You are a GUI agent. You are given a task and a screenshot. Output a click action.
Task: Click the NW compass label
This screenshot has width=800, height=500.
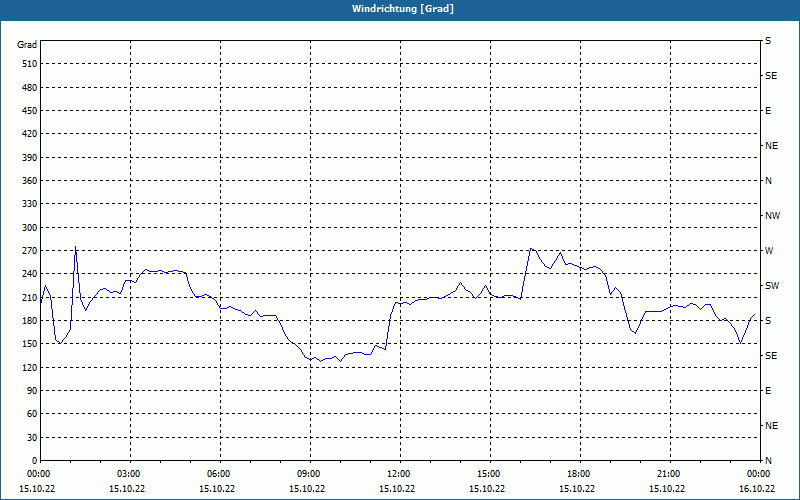772,216
